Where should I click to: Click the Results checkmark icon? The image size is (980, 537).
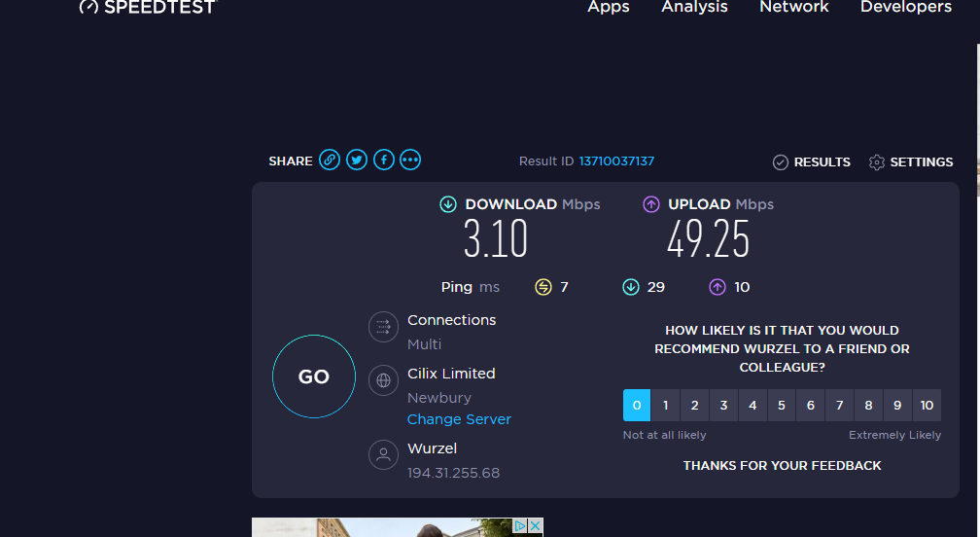[x=780, y=162]
